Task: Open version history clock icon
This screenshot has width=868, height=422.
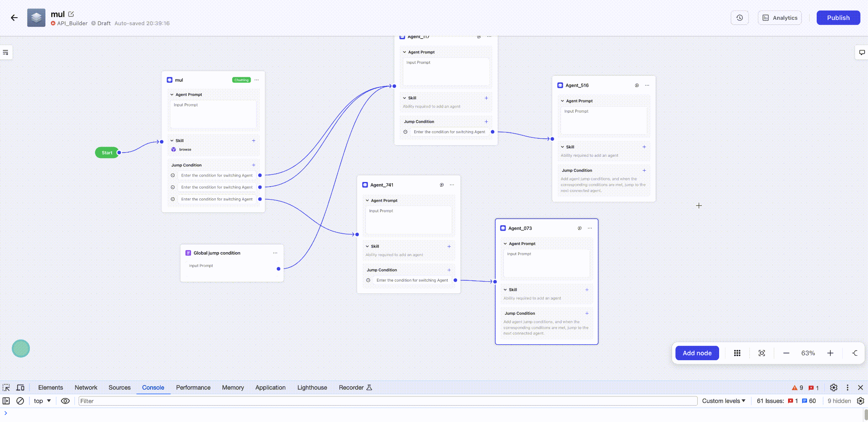Action: (x=740, y=18)
